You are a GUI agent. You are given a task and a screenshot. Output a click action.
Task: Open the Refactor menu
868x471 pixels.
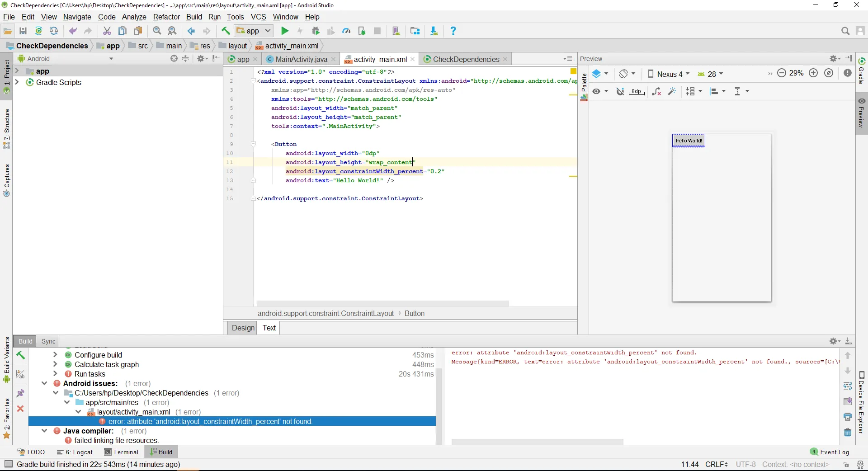click(166, 17)
